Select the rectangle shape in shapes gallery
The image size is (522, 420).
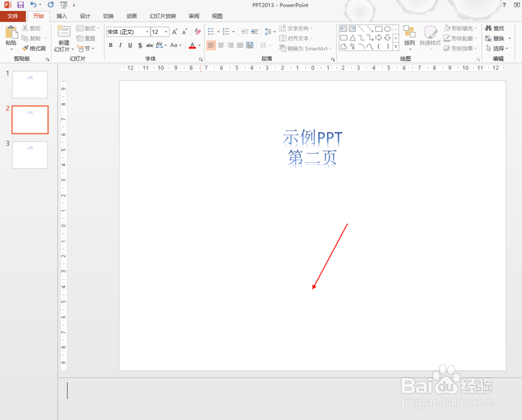(378, 29)
